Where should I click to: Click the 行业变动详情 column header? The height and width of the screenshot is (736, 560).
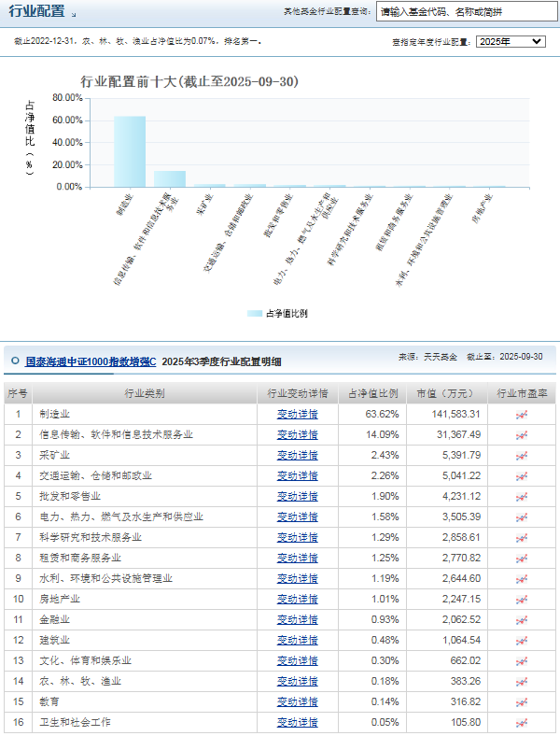298,393
